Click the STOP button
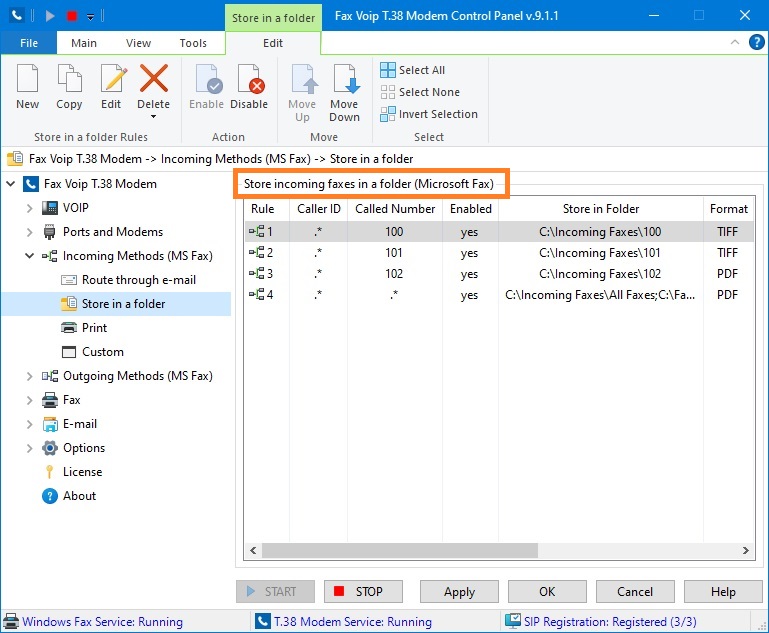This screenshot has height=633, width=769. (x=363, y=592)
